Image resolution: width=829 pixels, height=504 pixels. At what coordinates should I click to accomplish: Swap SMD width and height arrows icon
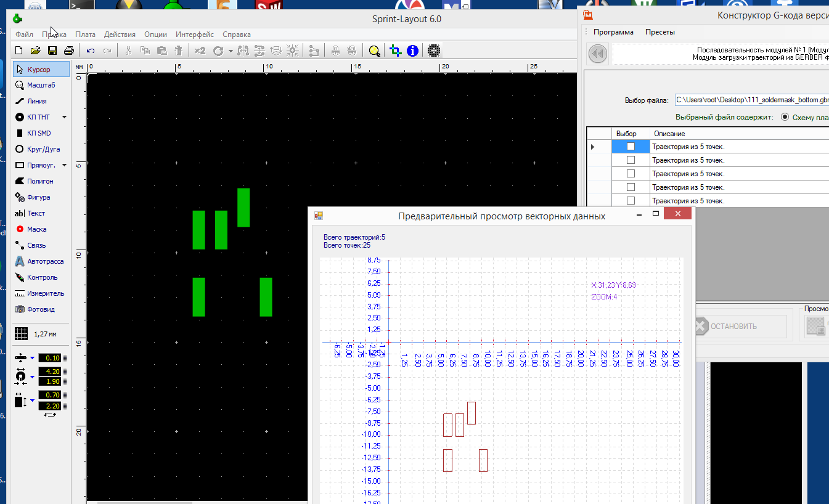pos(50,415)
